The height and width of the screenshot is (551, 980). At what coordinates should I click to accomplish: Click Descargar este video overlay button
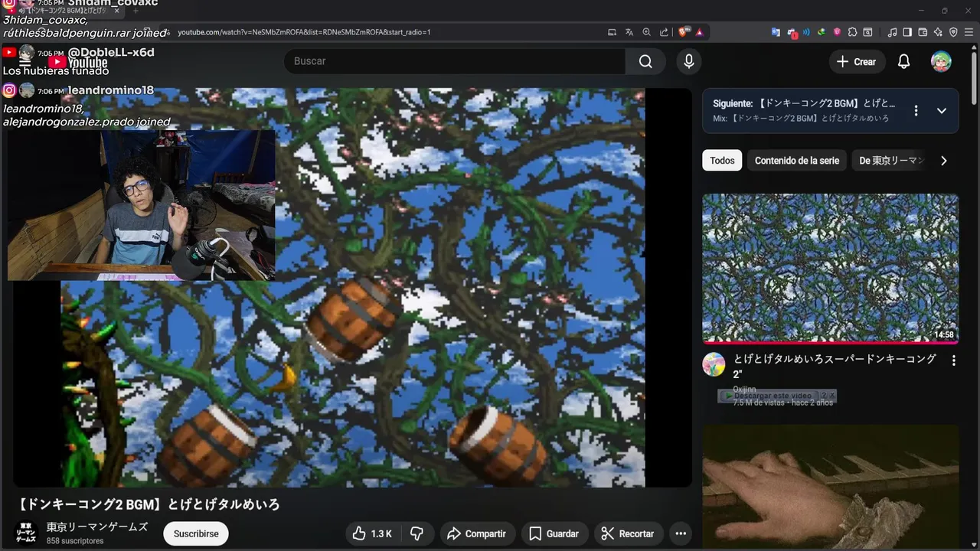coord(769,396)
